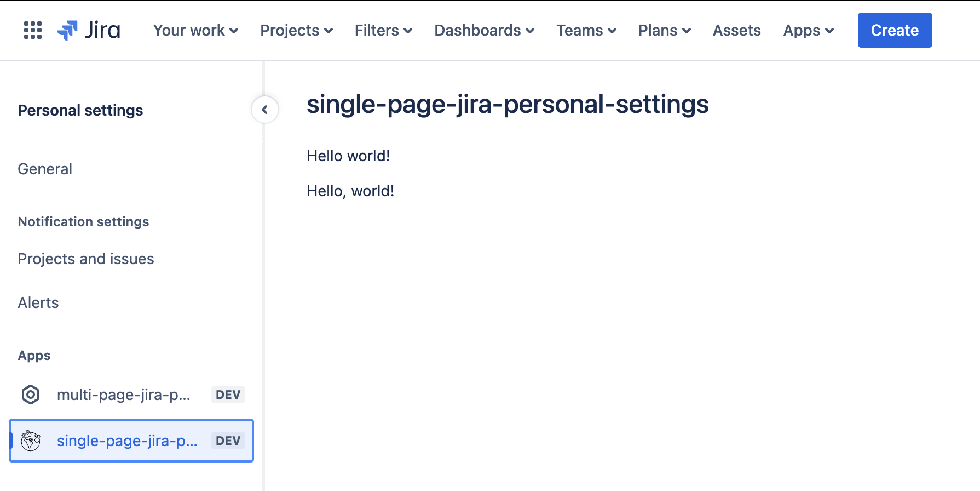Show the Teams dropdown
980x491 pixels.
(586, 30)
